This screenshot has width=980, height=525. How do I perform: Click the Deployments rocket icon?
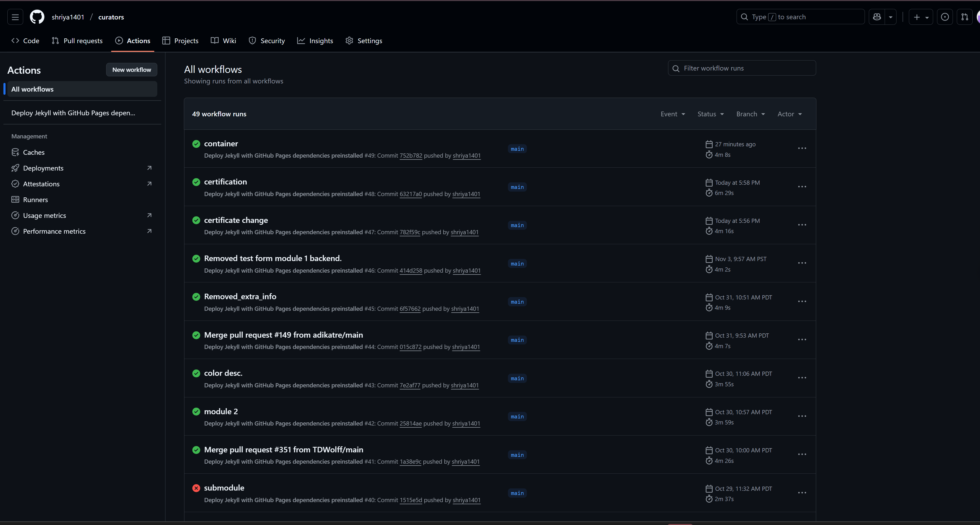[x=16, y=168]
